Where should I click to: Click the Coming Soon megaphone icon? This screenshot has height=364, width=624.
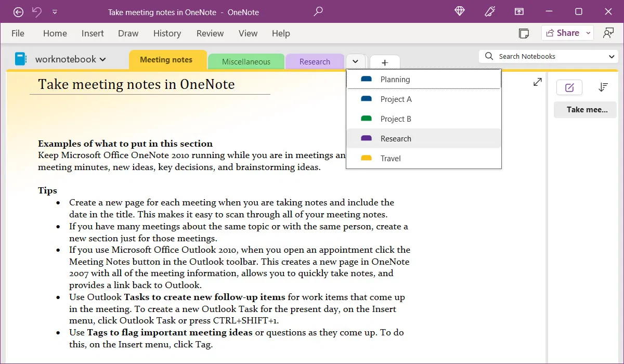[x=489, y=11]
